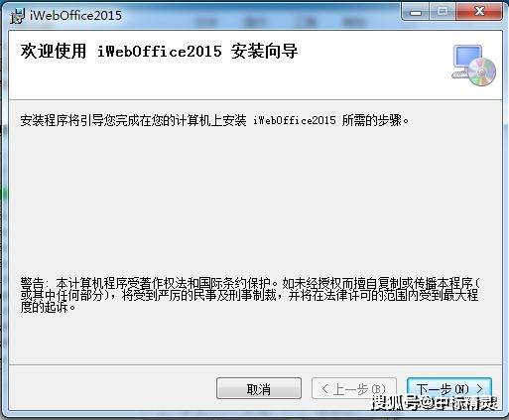Click the white header banner area
The height and width of the screenshot is (420, 509).
coord(255,66)
